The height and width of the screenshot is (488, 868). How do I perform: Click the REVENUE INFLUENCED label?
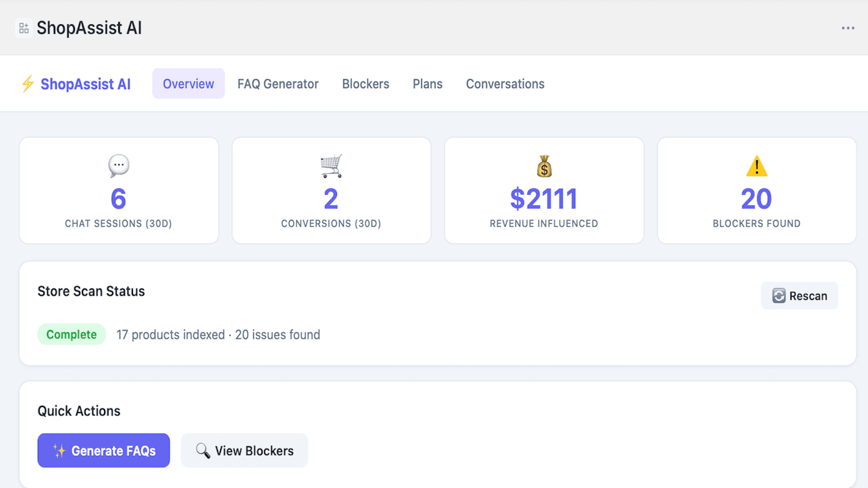point(544,223)
